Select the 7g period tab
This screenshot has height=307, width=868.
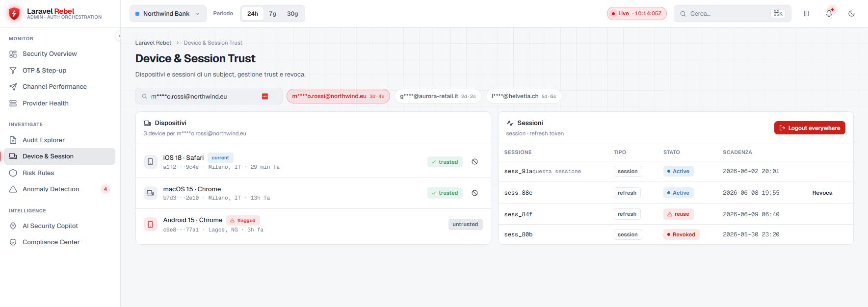pyautogui.click(x=273, y=14)
